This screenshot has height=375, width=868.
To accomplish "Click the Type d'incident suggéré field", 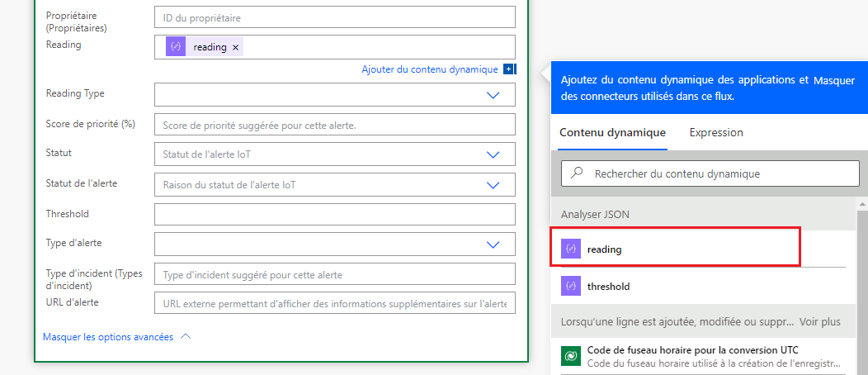I will [x=335, y=273].
